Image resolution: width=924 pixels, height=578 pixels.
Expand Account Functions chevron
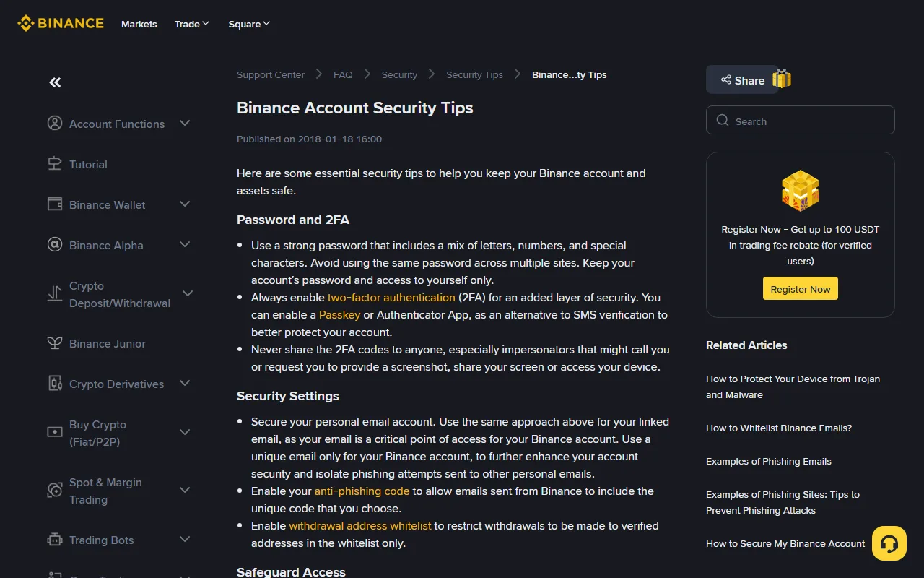(x=185, y=123)
